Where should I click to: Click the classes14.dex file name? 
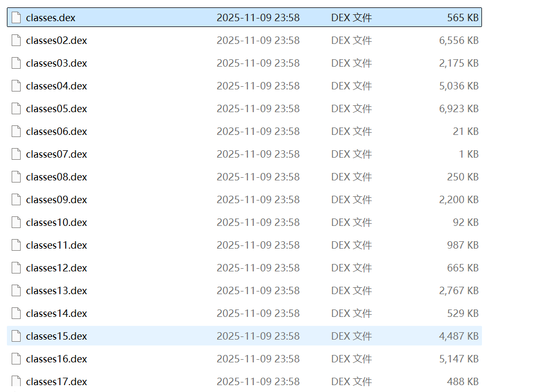[x=56, y=313]
